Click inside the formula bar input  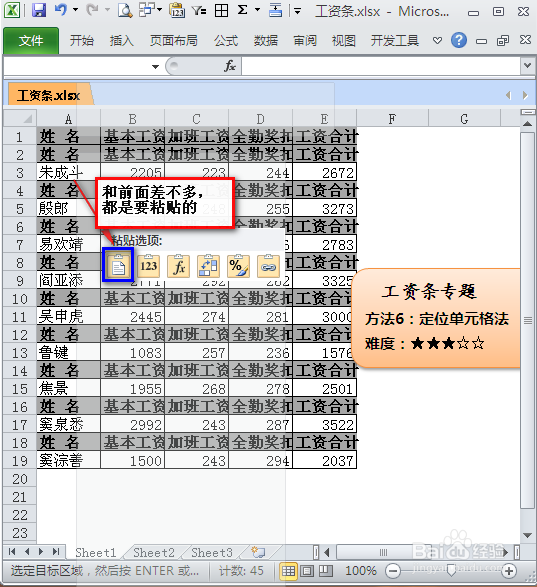coord(380,66)
